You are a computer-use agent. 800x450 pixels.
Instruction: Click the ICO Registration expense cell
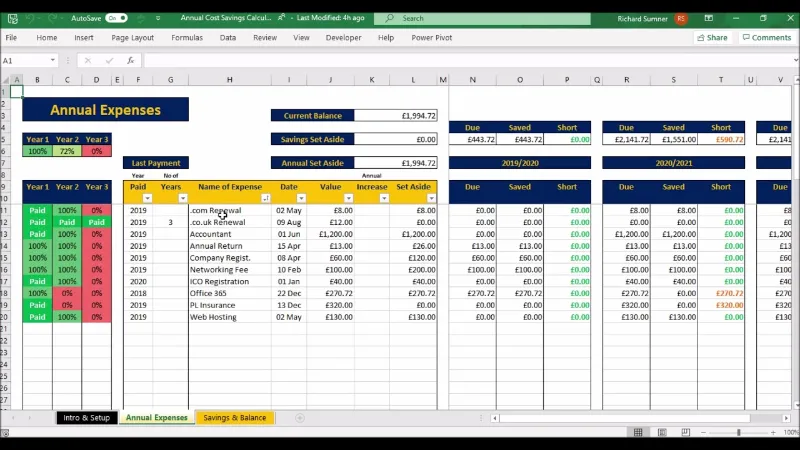(230, 281)
